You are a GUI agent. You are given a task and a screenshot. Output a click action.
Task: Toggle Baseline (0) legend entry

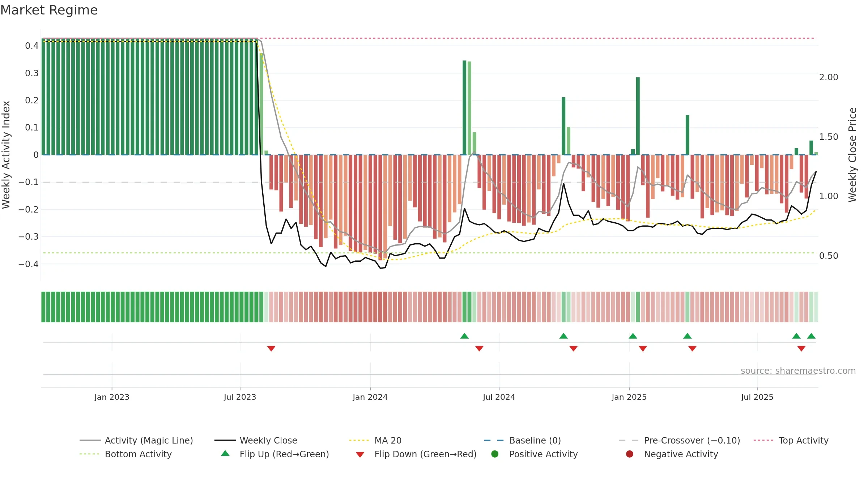point(522,440)
